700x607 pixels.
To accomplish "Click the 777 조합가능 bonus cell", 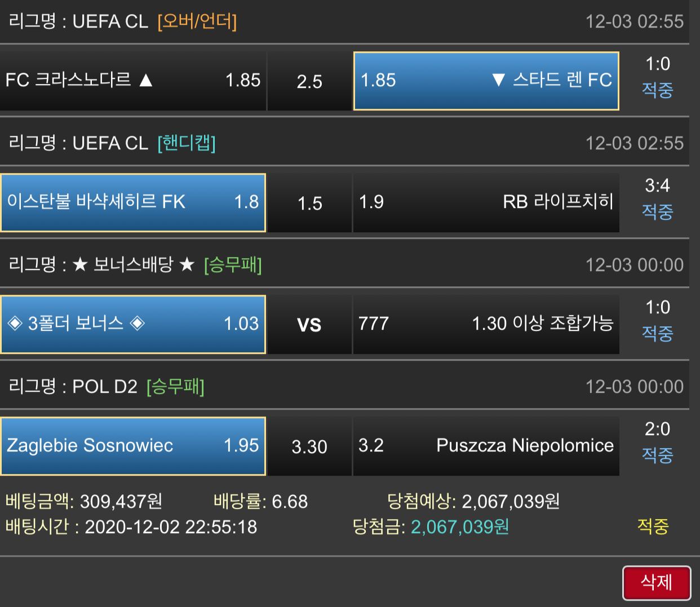I will tap(486, 324).
